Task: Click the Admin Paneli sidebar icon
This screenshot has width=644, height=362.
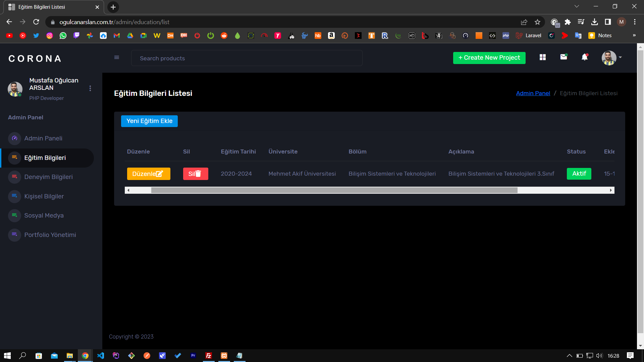Action: 14,138
